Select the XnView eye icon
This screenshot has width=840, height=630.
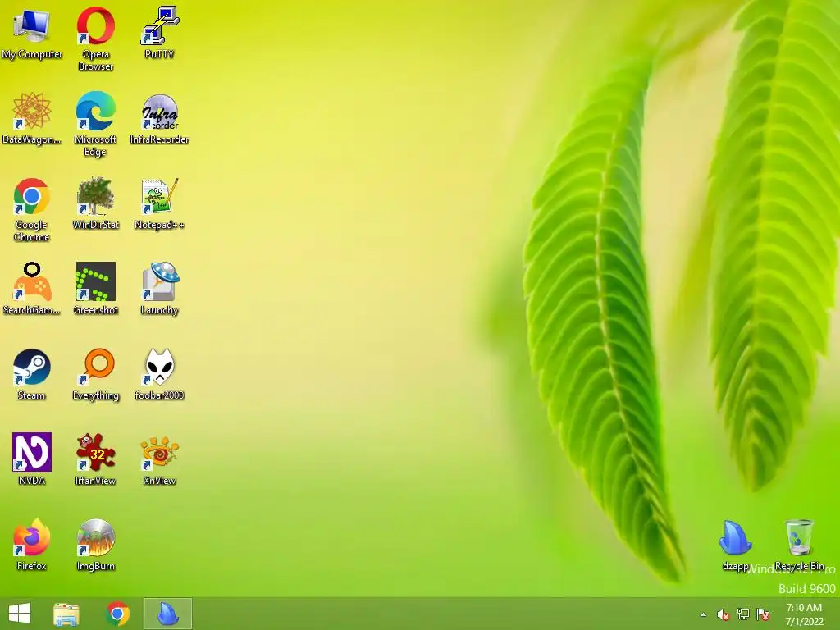160,453
